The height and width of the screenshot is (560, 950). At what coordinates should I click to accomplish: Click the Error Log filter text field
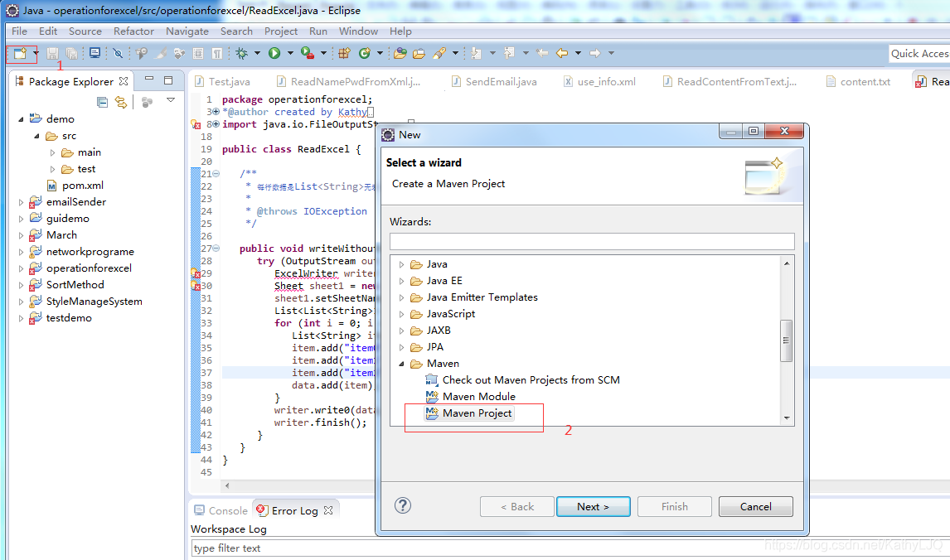pyautogui.click(x=570, y=548)
